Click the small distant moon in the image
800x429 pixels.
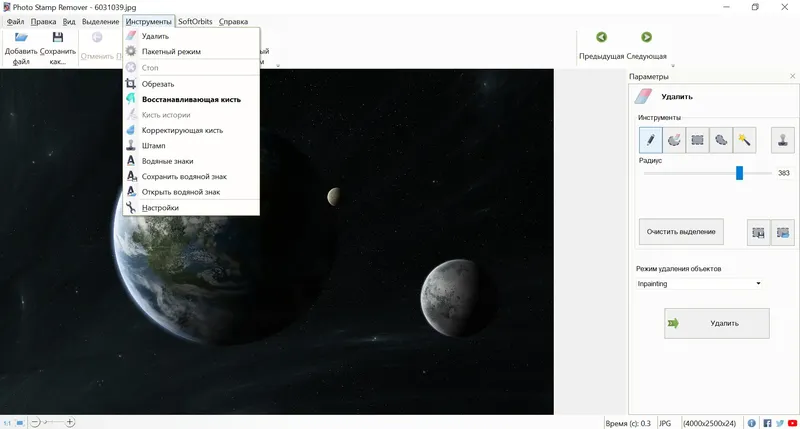[x=334, y=196]
